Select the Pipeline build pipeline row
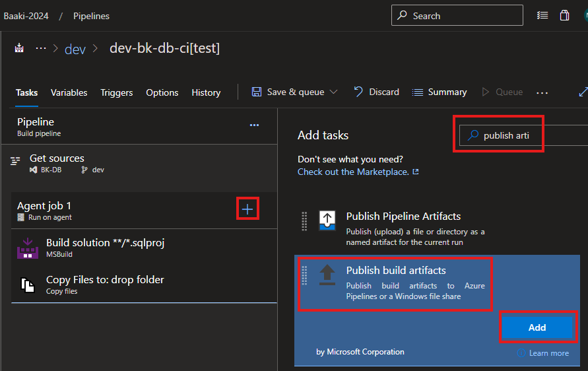 [139, 127]
